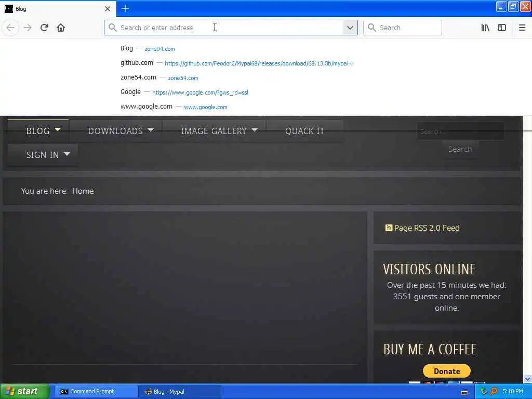The image size is (532, 399).
Task: Click the website Search button
Action: click(x=460, y=149)
